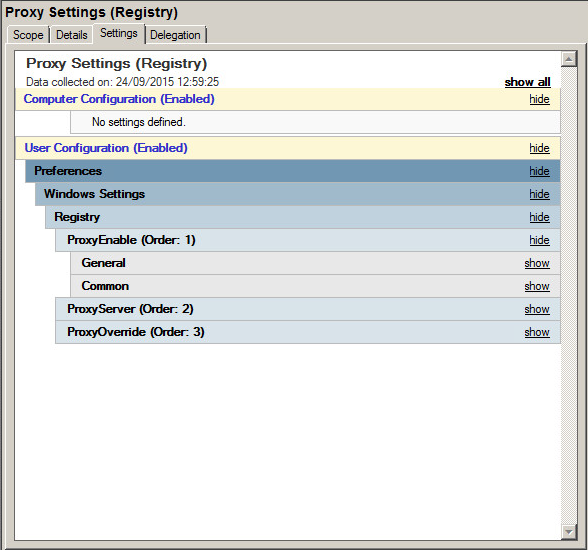Expand ProxyOverride (Order: 3) via show
Viewport: 588px width, 550px height.
[537, 332]
